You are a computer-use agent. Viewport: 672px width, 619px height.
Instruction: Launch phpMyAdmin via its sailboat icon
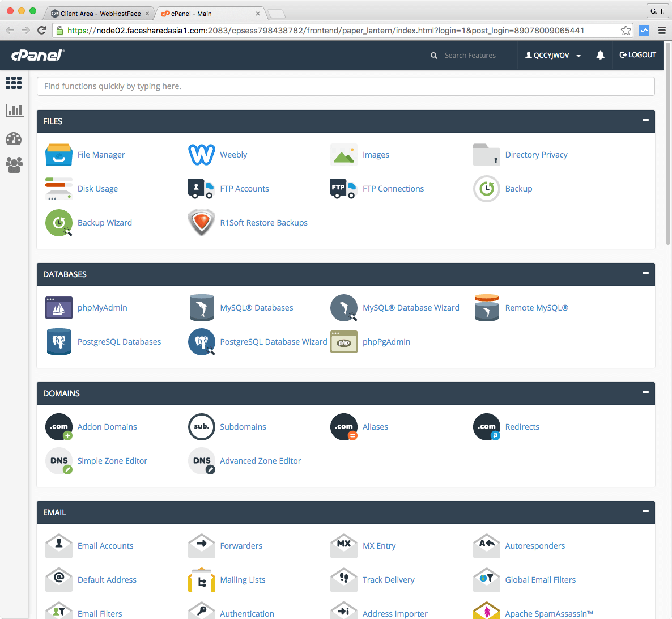(58, 307)
